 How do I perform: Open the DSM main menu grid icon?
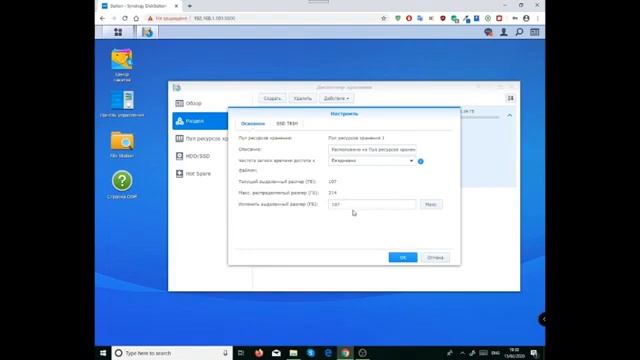pos(118,32)
